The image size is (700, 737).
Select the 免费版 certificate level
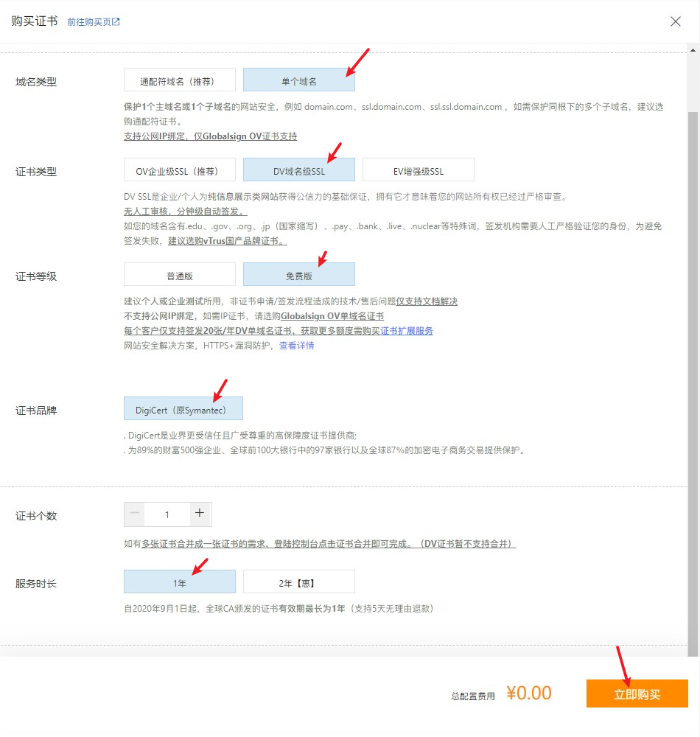tap(298, 273)
